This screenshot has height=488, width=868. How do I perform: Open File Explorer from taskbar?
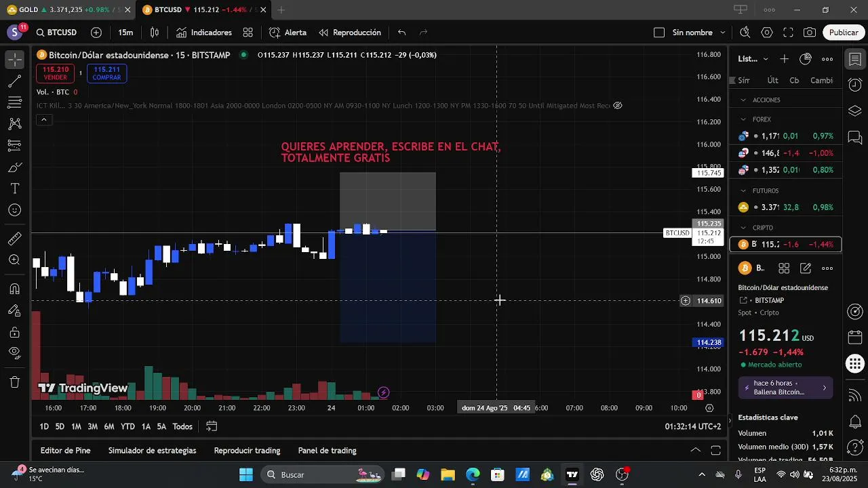[448, 474]
